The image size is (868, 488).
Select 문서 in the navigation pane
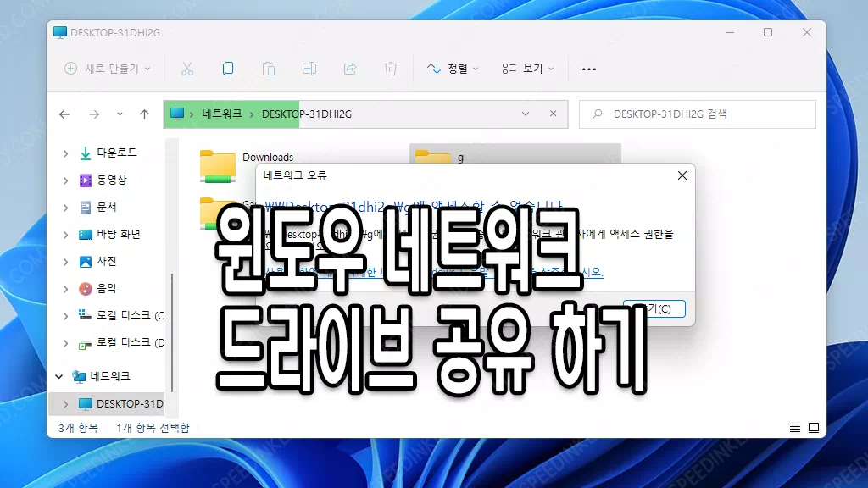107,207
